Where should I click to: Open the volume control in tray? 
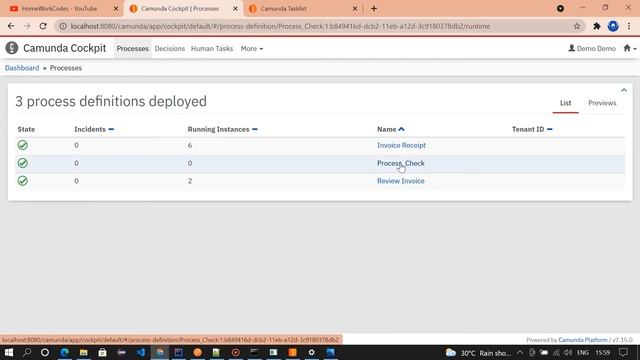pyautogui.click(x=568, y=353)
